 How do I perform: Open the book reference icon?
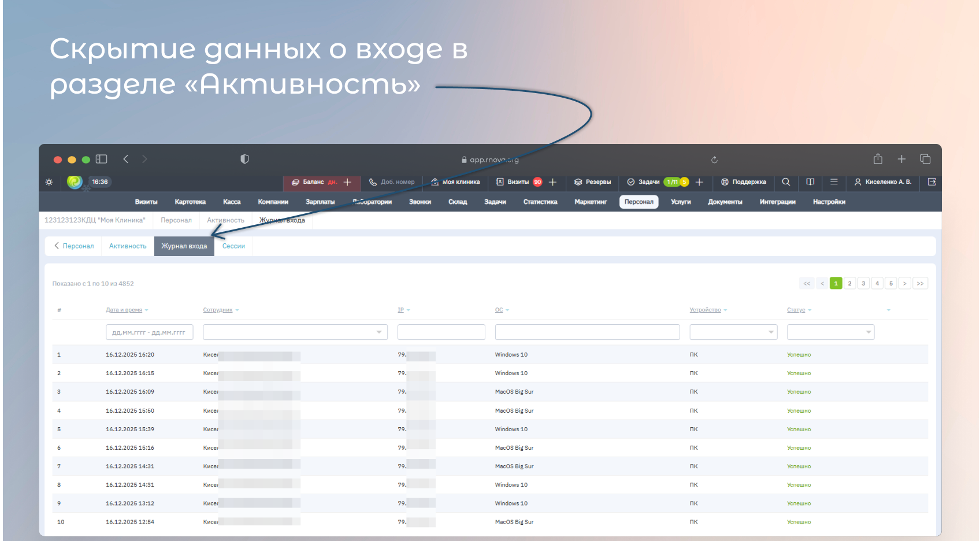pos(810,182)
